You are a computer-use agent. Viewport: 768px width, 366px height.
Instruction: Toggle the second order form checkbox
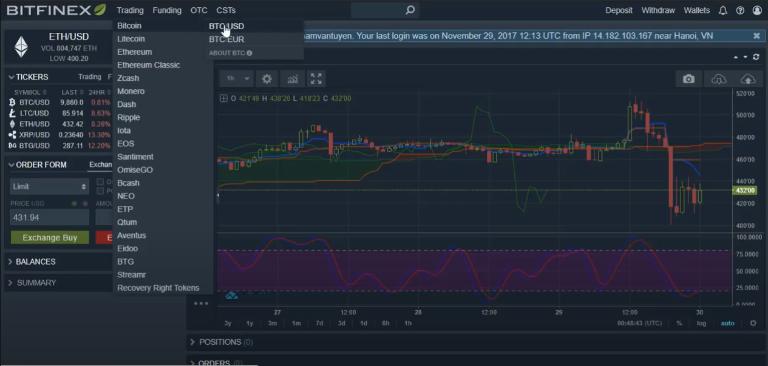click(100, 191)
